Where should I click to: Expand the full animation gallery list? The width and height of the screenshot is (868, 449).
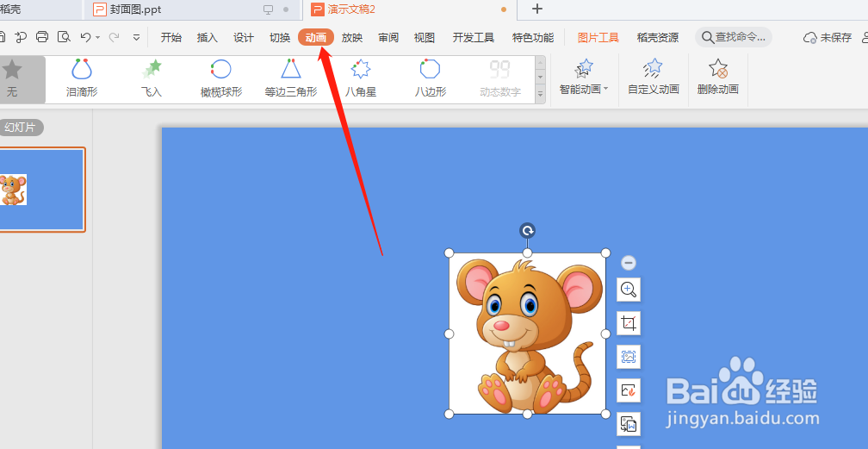point(540,96)
